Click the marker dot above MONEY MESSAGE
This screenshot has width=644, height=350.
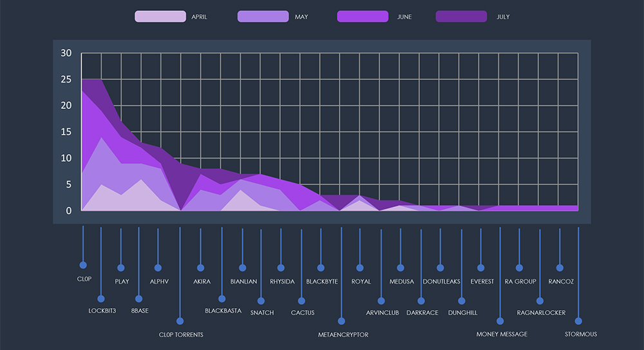point(500,321)
